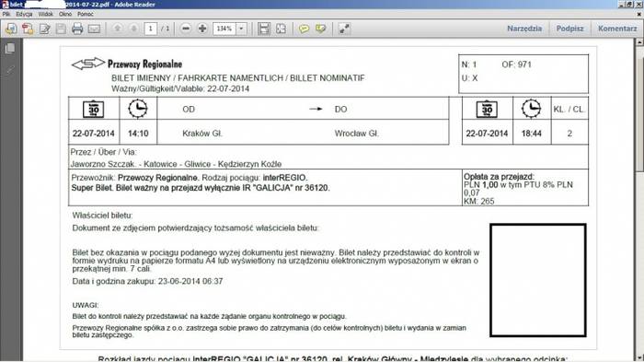Click the Adobe Reader title bar icon

coord(5,4)
